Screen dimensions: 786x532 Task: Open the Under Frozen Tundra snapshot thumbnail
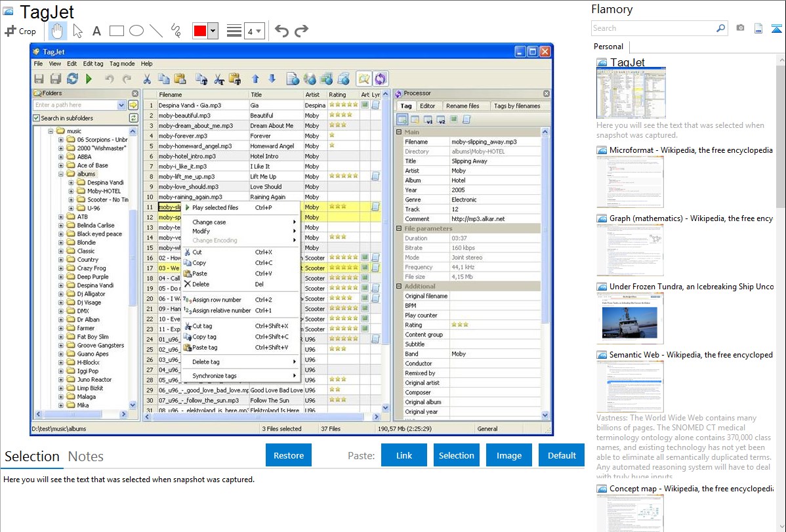pyautogui.click(x=630, y=318)
